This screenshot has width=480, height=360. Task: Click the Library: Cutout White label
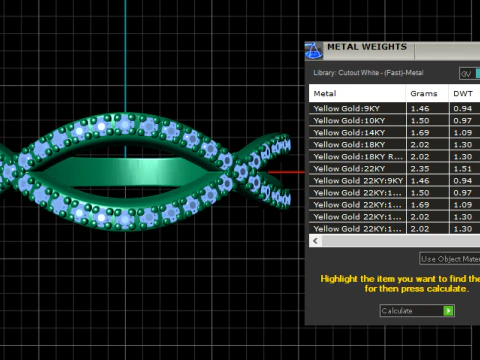coord(368,73)
